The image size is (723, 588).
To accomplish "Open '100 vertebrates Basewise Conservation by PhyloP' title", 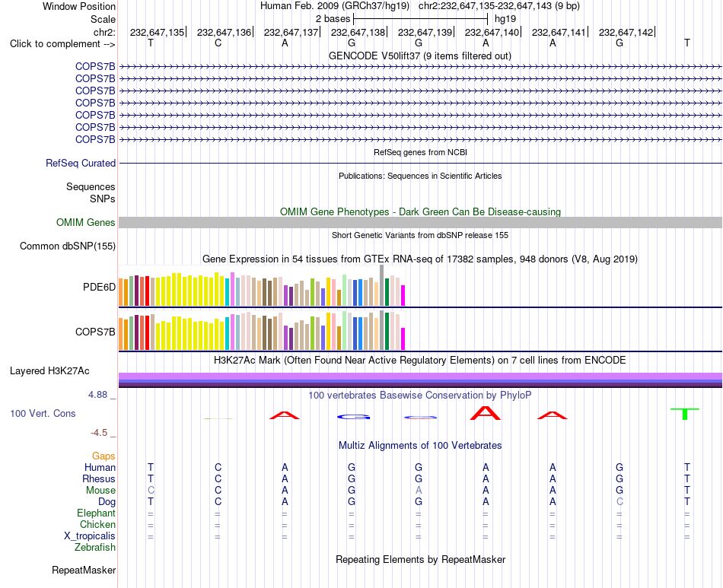I will 420,396.
